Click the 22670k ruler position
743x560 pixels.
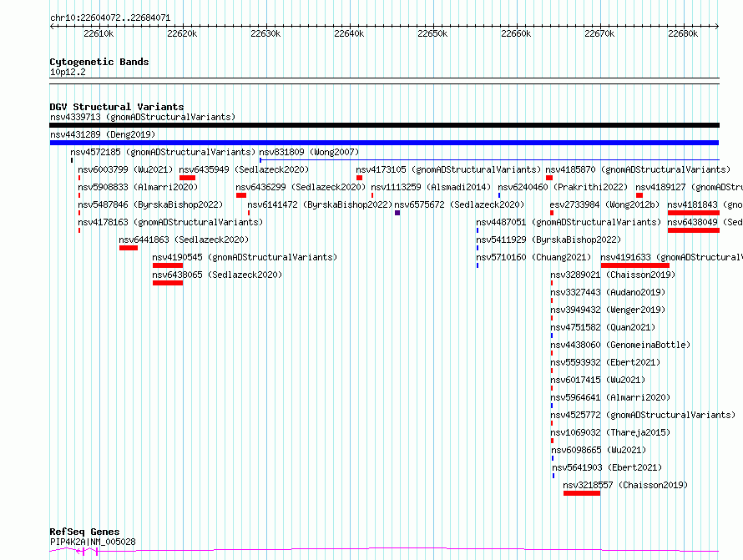[x=599, y=33]
